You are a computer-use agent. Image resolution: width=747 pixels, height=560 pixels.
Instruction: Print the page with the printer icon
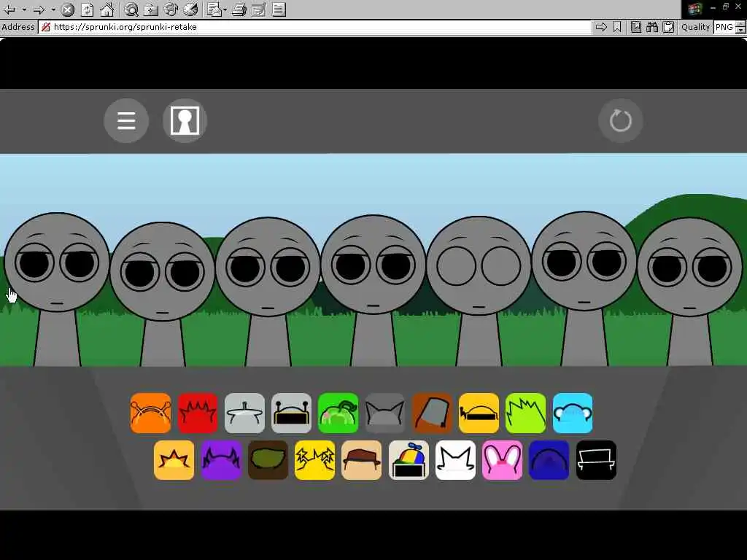pyautogui.click(x=239, y=9)
